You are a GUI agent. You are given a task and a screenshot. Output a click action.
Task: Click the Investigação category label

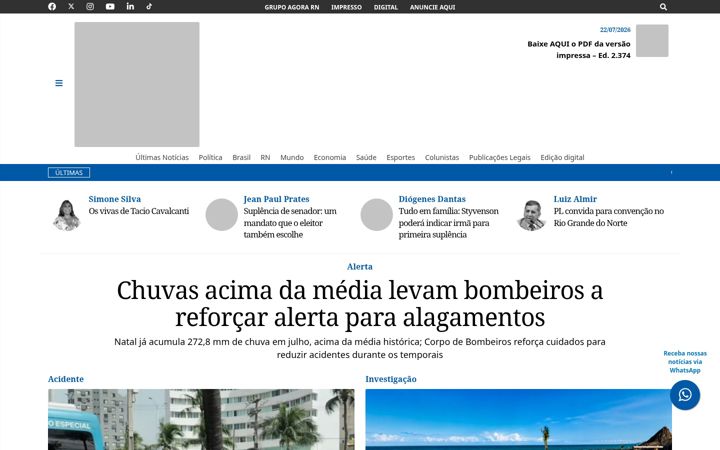(391, 379)
